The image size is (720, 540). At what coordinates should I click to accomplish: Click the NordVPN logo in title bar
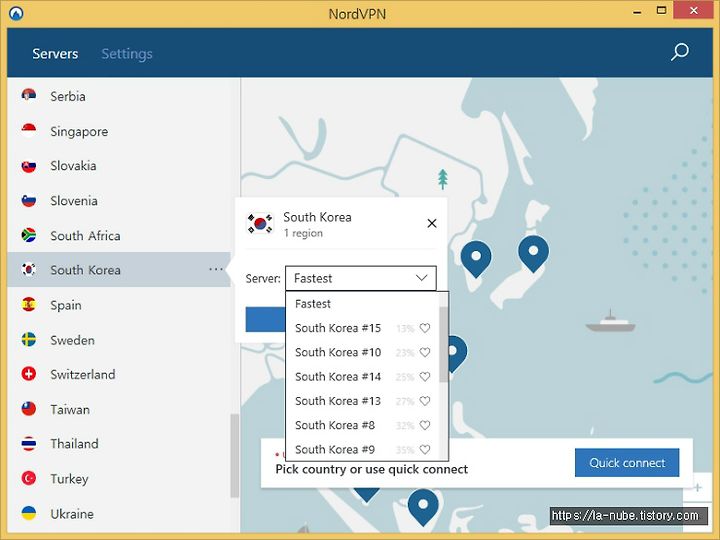coord(16,13)
